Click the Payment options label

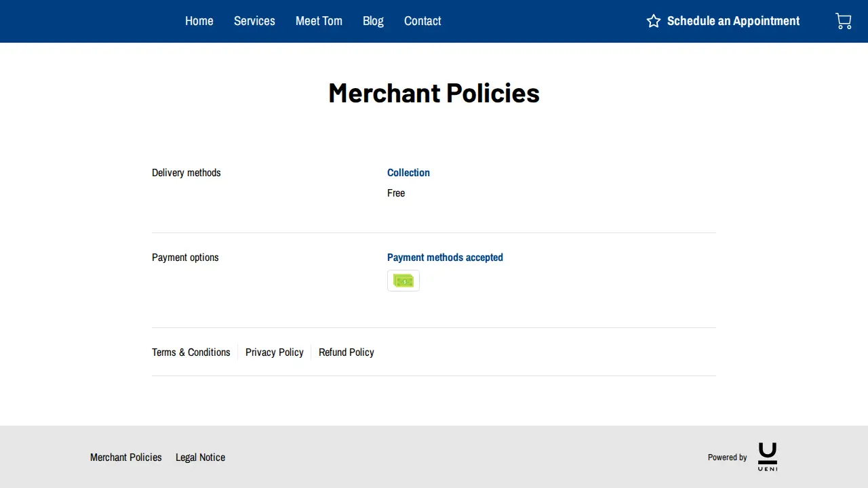(185, 258)
